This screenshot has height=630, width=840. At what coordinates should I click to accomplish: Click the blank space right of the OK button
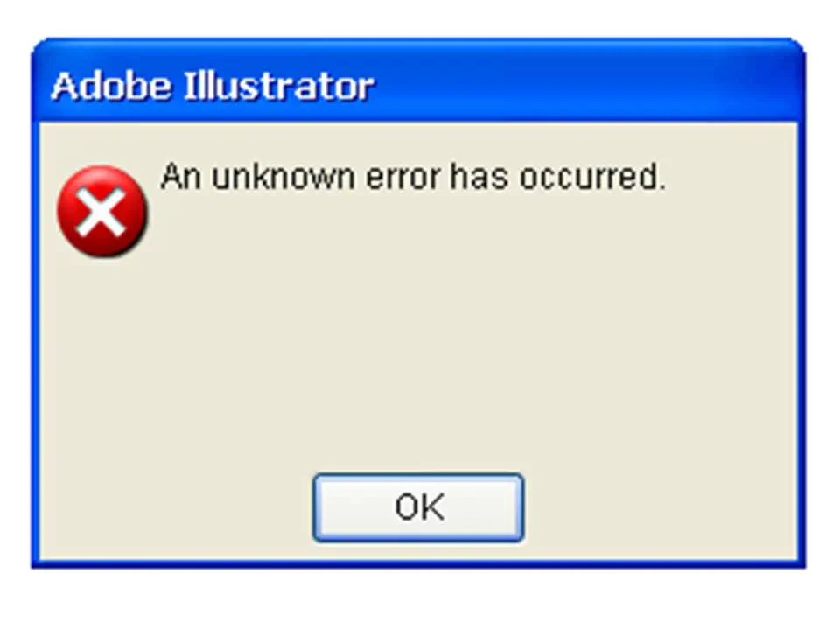(660, 507)
